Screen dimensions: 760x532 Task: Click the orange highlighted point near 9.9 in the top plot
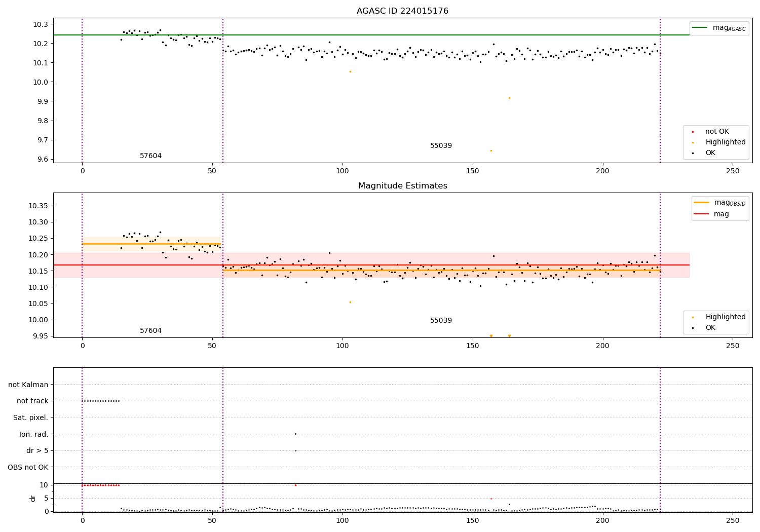(x=509, y=98)
